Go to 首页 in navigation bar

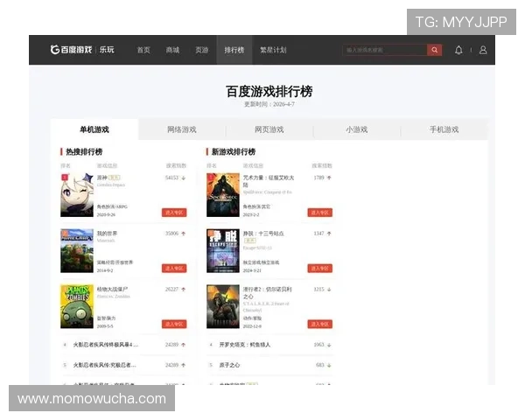tap(143, 50)
